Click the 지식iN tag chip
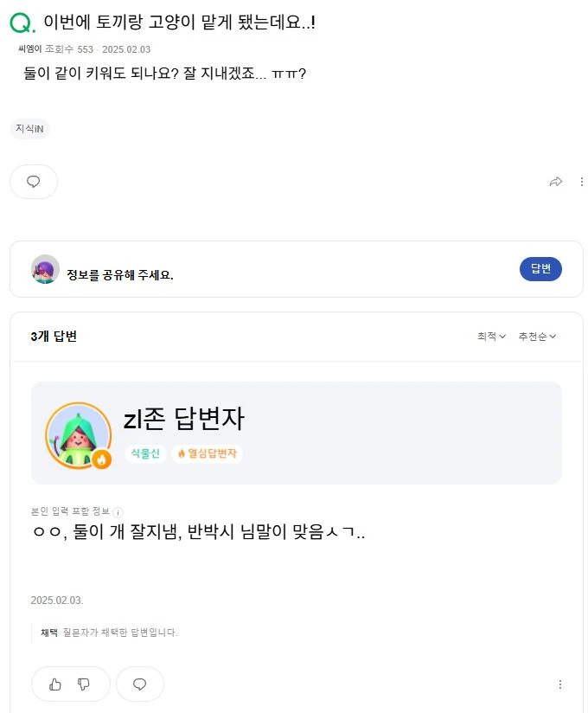The width and height of the screenshot is (588, 713). (30, 129)
